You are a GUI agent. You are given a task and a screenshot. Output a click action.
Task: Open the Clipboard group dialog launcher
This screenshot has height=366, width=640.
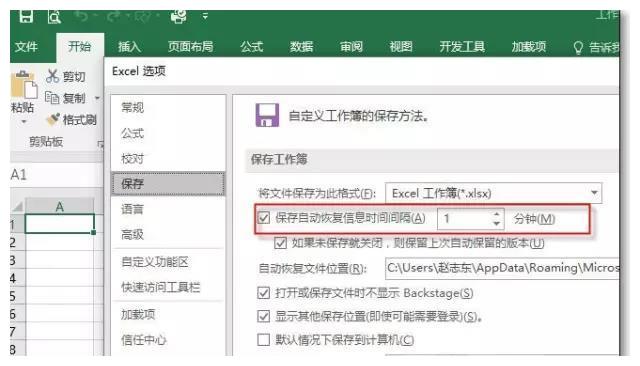point(100,143)
